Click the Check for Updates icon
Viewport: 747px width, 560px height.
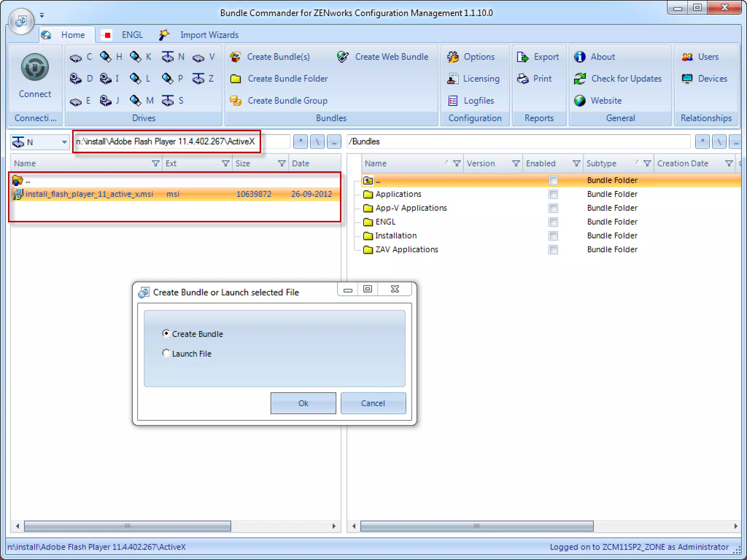point(580,79)
